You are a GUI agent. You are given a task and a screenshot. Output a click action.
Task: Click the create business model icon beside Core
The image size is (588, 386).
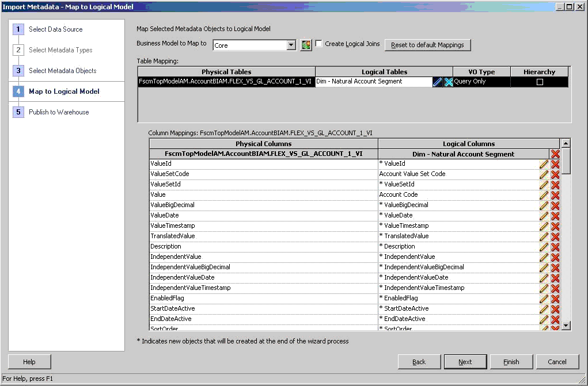click(306, 45)
